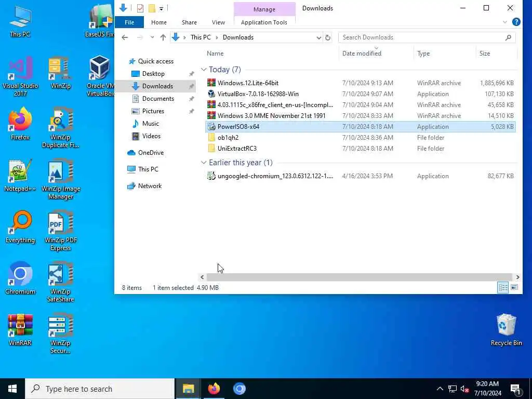The width and height of the screenshot is (532, 399).
Task: Customize Quick Access Toolbar dropdown
Action: [162, 8]
